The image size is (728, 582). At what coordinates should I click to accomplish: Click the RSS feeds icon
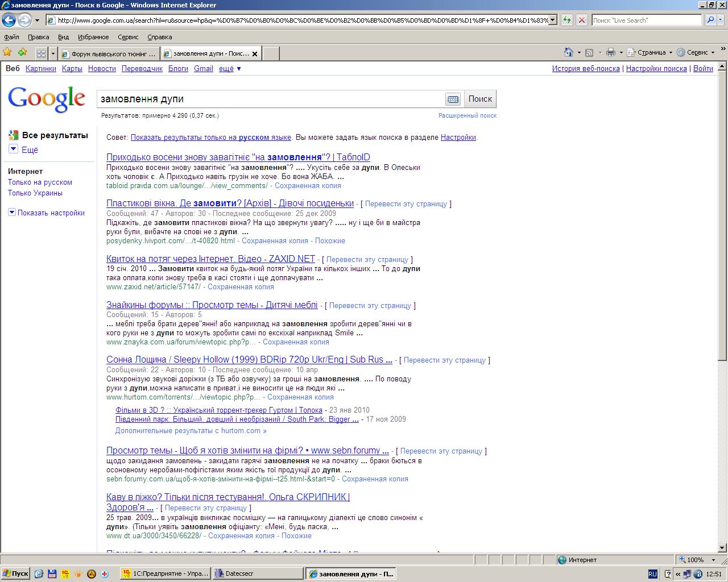point(589,52)
